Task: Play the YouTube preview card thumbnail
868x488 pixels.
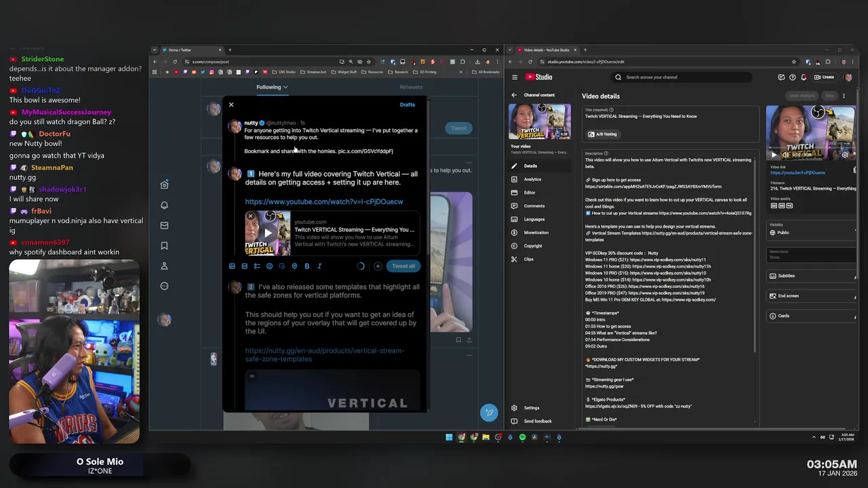Action: click(x=268, y=233)
